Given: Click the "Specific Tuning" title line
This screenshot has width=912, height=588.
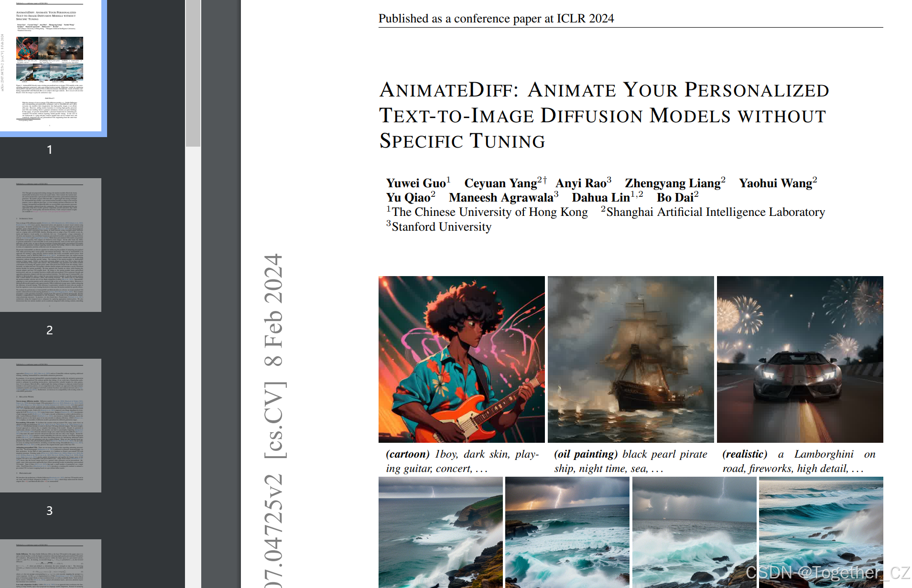Looking at the screenshot, I should coord(462,141).
